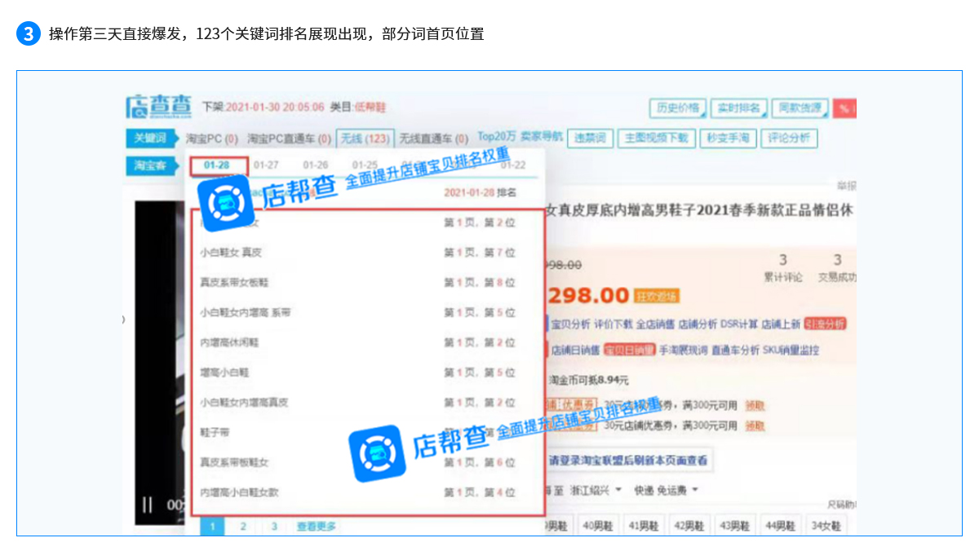Click the 狂欢返场 promotion badge
Viewport: 979px width, 560px height.
click(658, 296)
